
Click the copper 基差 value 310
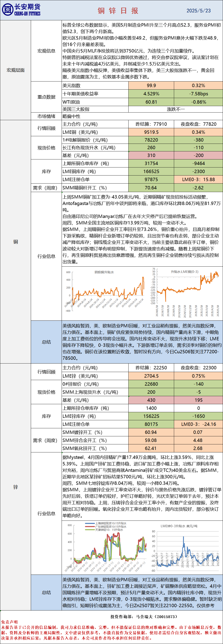click(x=151, y=155)
